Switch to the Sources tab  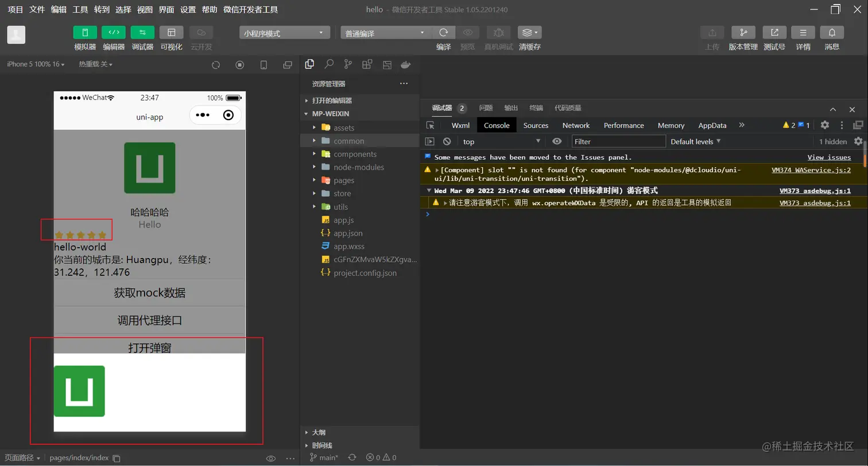(536, 125)
